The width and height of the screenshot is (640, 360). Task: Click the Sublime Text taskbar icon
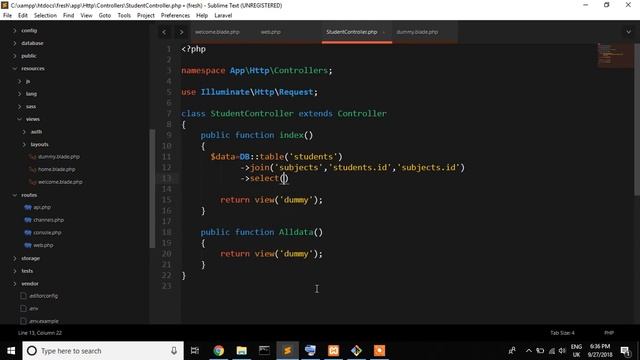pos(287,351)
